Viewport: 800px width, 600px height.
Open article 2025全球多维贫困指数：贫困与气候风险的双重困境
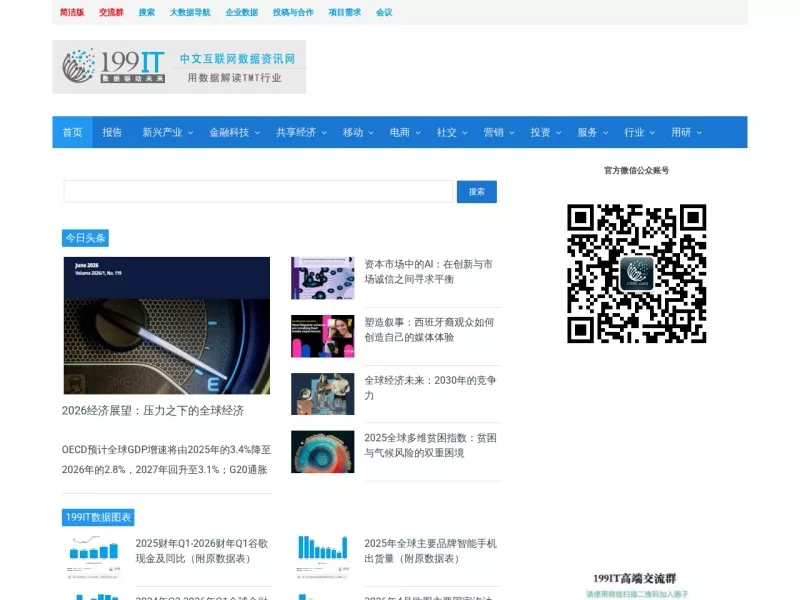click(x=430, y=445)
